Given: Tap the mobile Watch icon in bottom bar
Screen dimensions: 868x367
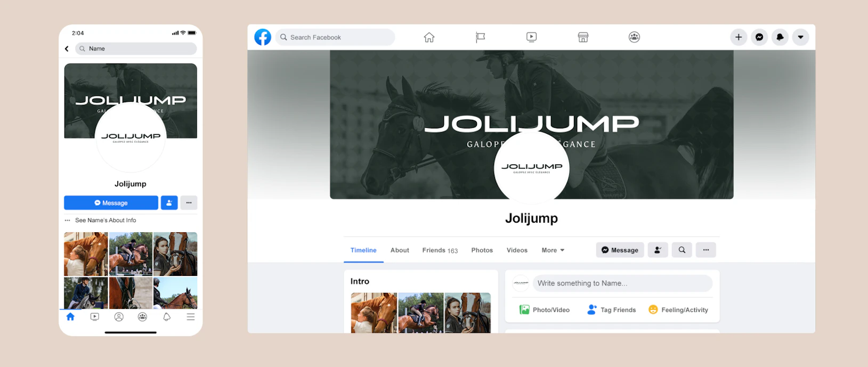Looking at the screenshot, I should tap(95, 317).
